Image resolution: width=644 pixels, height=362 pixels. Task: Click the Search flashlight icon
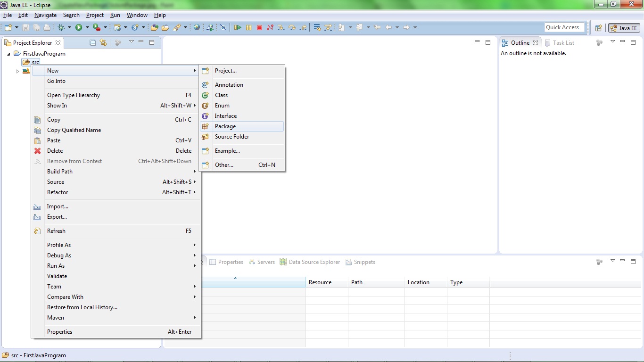[177, 28]
